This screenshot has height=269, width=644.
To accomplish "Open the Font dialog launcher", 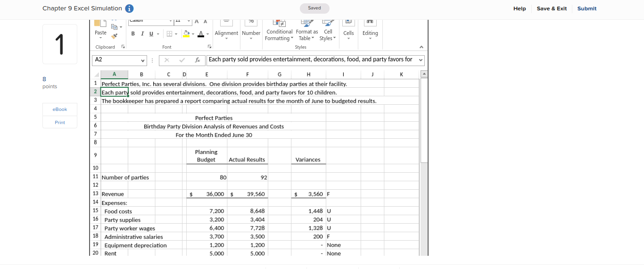I will point(209,47).
